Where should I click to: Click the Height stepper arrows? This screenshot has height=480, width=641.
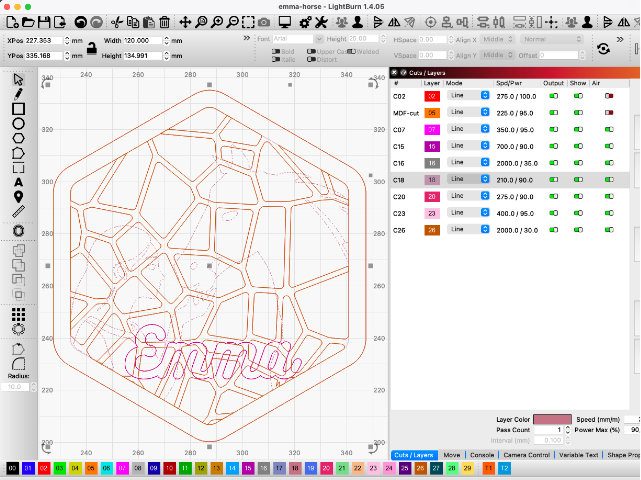(166, 56)
